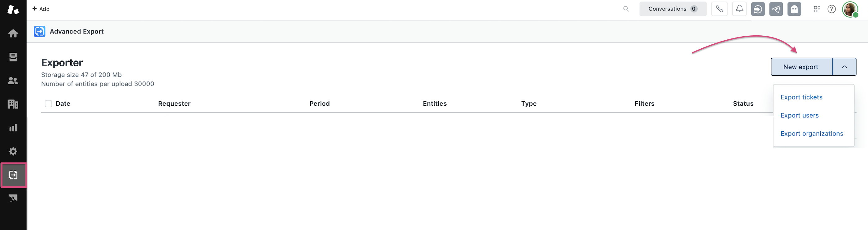Open Admin gear icon in sidebar
The height and width of the screenshot is (230, 868).
(x=13, y=152)
